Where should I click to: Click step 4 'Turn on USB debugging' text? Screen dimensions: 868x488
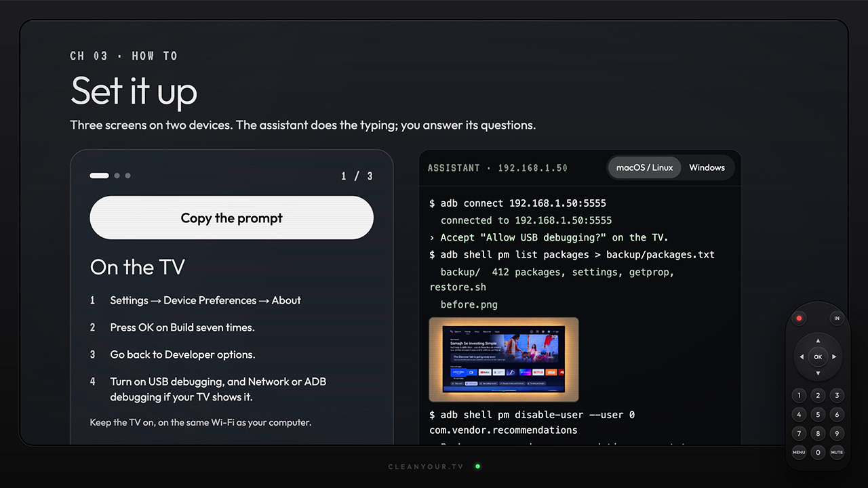pos(218,389)
